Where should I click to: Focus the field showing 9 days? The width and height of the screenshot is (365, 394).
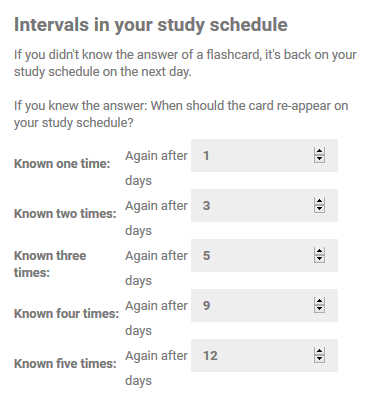pos(264,305)
